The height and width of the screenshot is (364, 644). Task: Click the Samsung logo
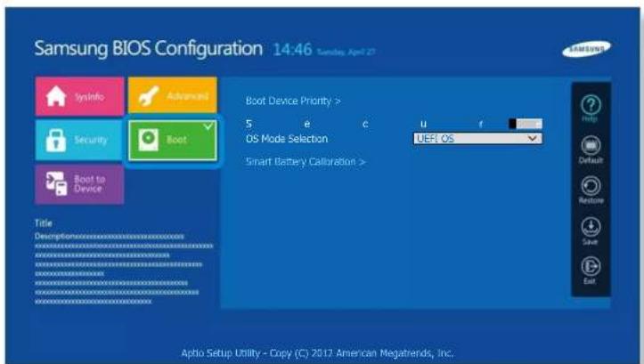(586, 49)
